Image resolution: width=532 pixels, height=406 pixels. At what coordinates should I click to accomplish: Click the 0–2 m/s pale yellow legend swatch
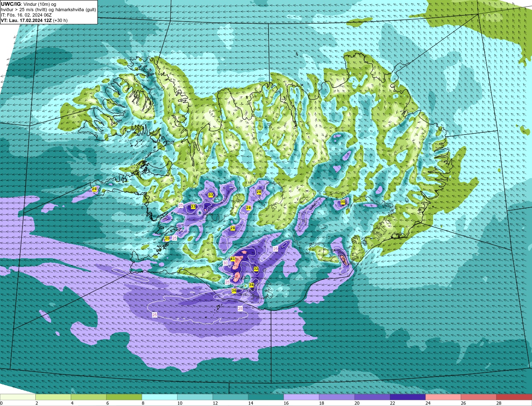click(18, 397)
